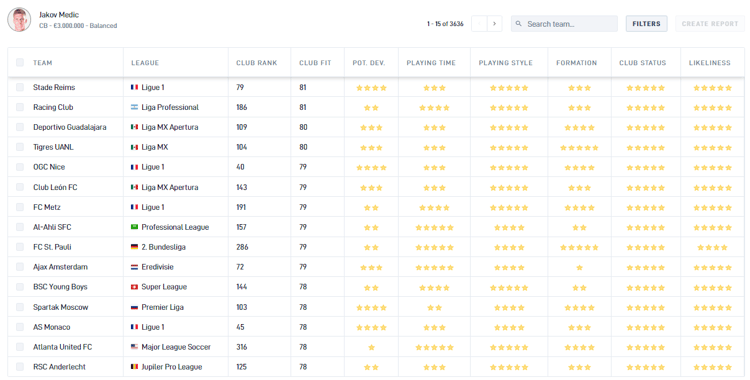This screenshot has height=380, width=750.
Task: Open the RSC Anderlecht team name
Action: pyautogui.click(x=59, y=367)
